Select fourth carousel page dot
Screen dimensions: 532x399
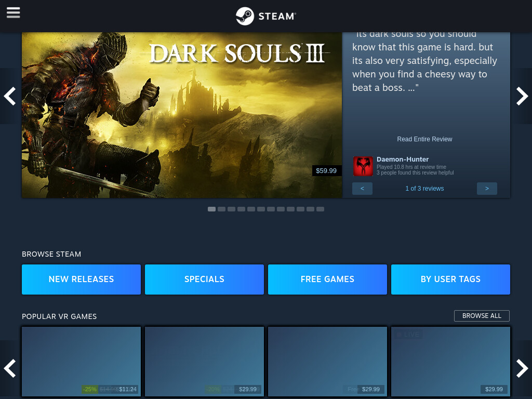[241, 209]
